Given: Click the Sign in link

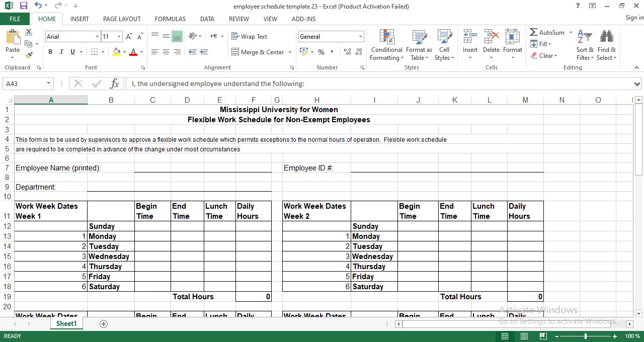Looking at the screenshot, I should (633, 18).
